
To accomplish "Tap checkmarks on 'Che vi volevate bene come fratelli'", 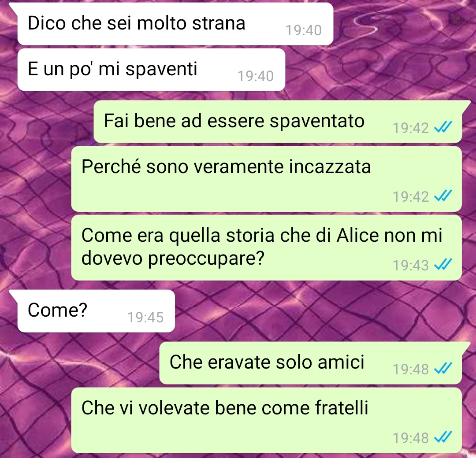I will (443, 437).
